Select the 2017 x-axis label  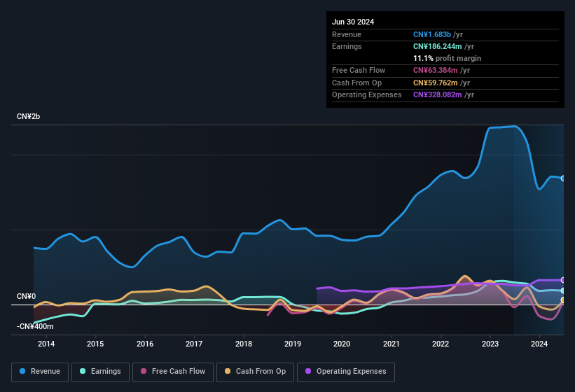(x=194, y=344)
